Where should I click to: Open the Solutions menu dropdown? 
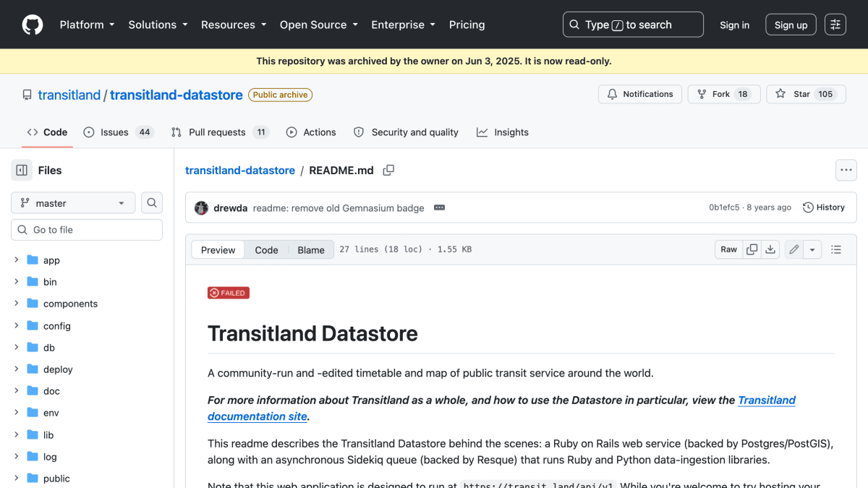[x=158, y=25]
